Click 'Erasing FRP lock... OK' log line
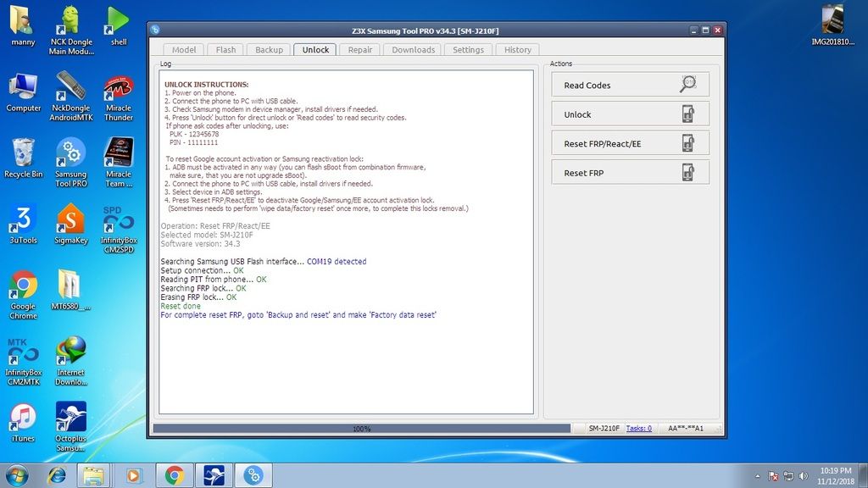 coord(198,297)
